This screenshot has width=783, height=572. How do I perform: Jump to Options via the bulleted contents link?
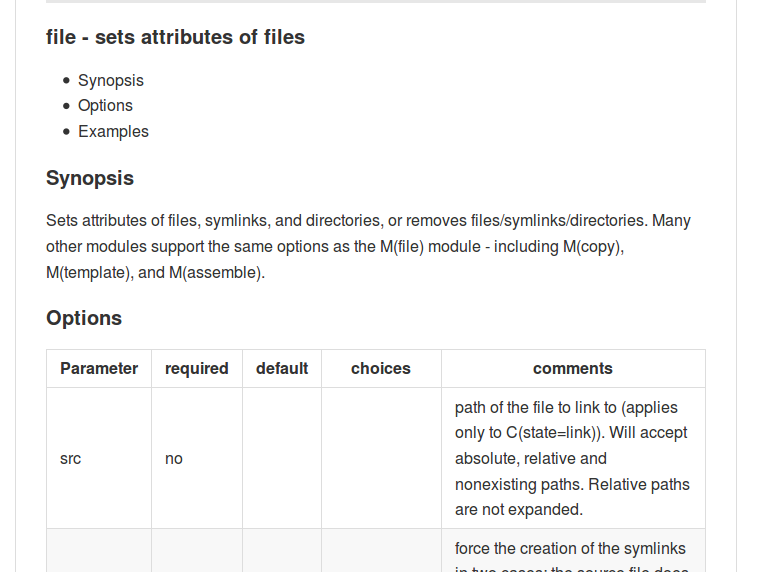click(x=105, y=105)
